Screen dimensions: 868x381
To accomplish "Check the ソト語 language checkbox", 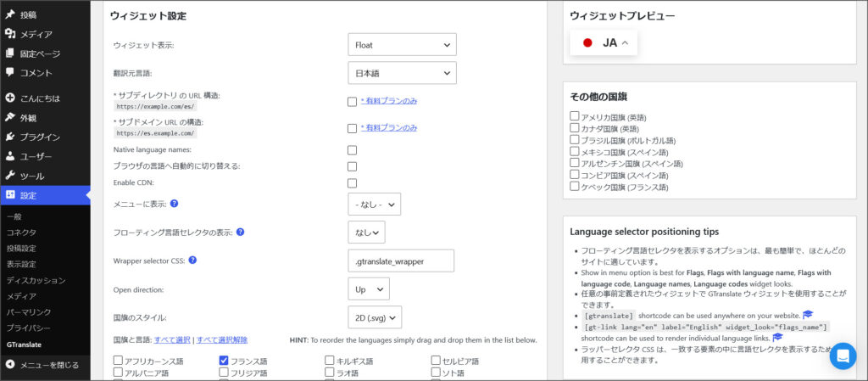I will pyautogui.click(x=437, y=373).
